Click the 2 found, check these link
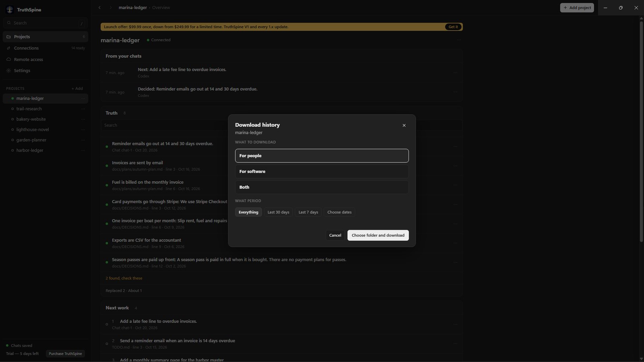 [124, 278]
